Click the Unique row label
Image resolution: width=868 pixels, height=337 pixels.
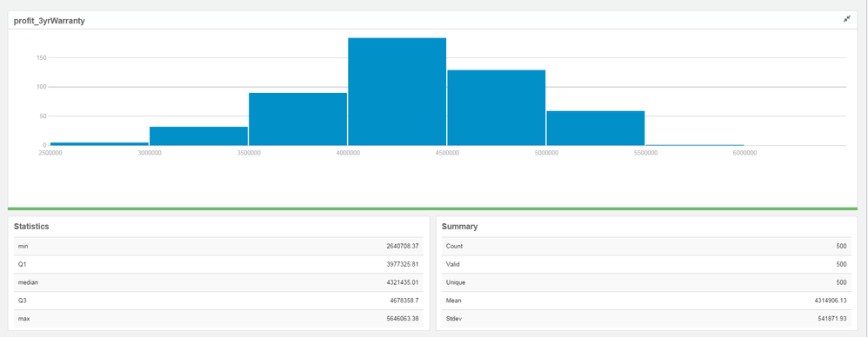point(456,282)
